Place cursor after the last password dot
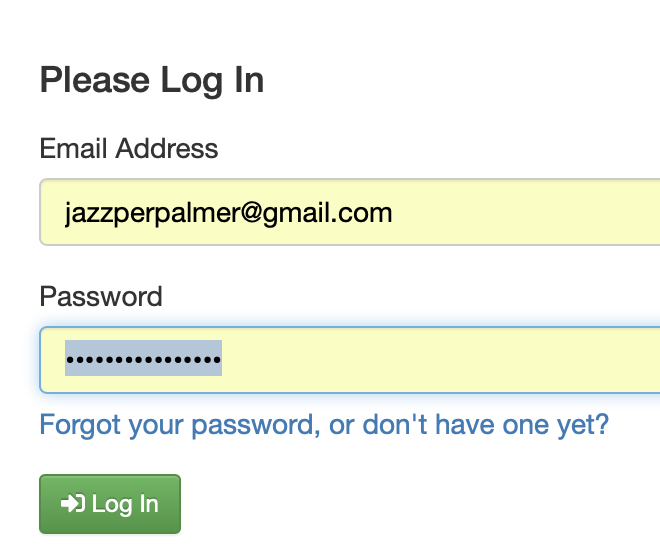 coord(222,360)
